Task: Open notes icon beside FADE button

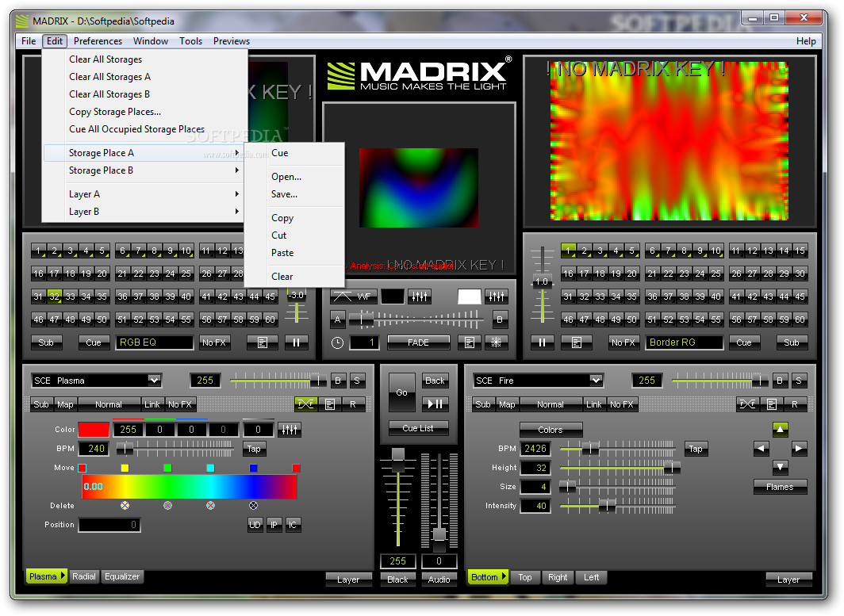Action: tap(470, 342)
